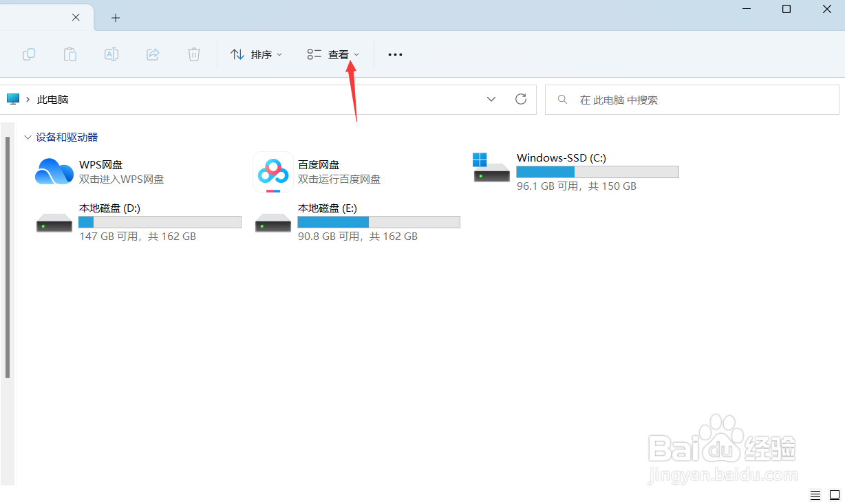845x504 pixels.
Task: Click text 147 GB 可用，共 162 GB
Action: pos(138,237)
